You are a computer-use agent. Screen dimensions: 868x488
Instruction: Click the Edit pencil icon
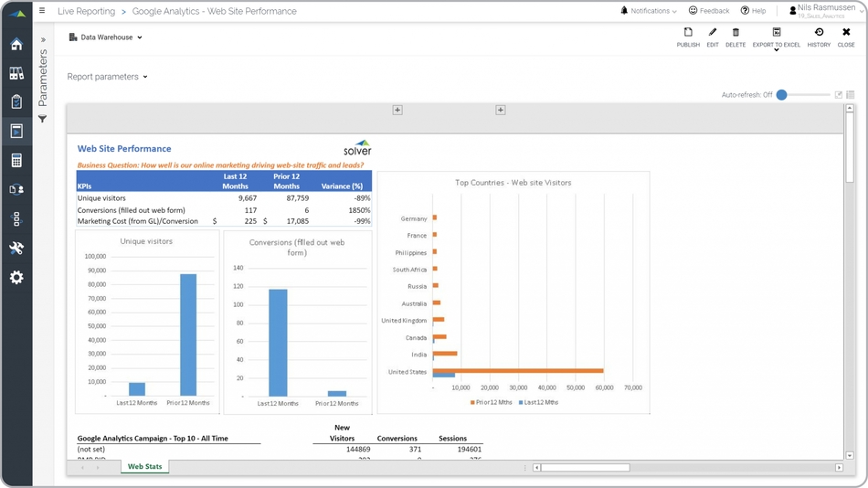click(713, 37)
